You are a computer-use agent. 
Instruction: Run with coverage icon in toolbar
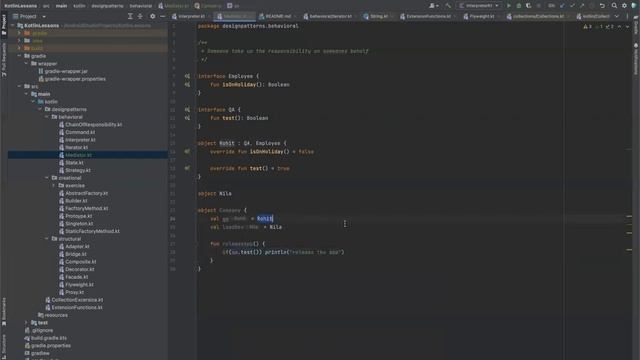point(529,6)
